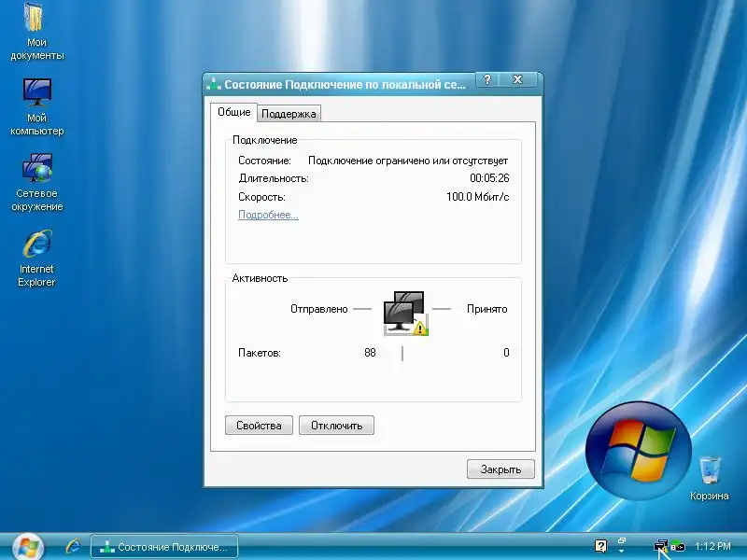Open the Мои документы desktop icon
The width and height of the screenshot is (747, 560).
click(x=35, y=31)
